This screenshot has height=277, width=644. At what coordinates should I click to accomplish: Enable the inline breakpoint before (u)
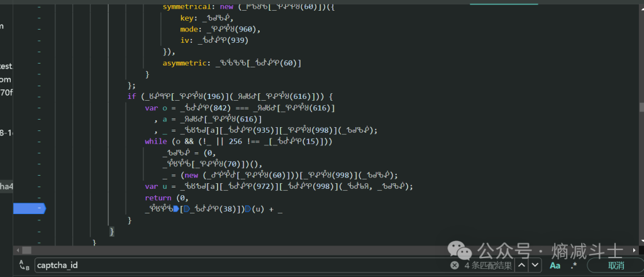[248, 208]
